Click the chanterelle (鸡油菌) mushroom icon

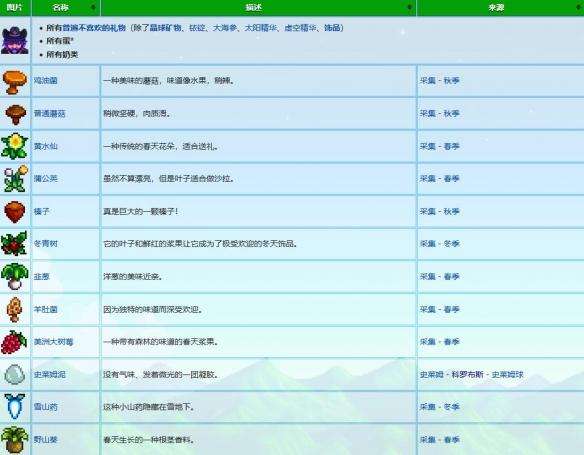click(15, 81)
